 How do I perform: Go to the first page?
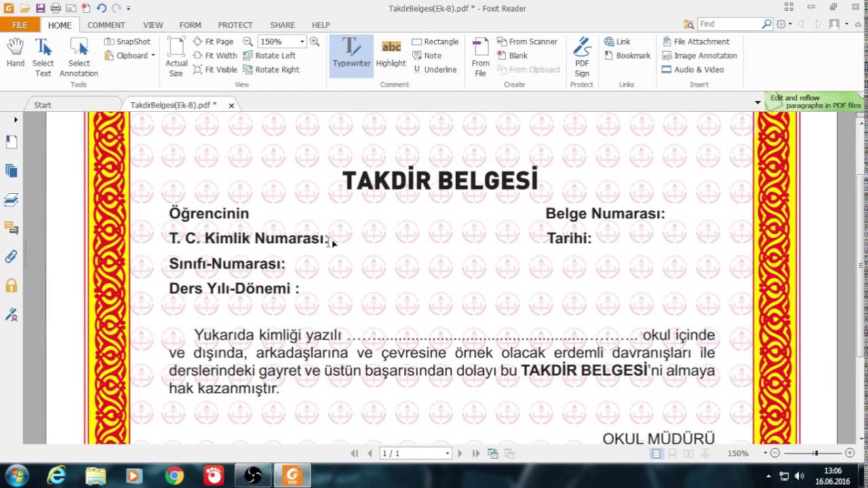coord(354,453)
